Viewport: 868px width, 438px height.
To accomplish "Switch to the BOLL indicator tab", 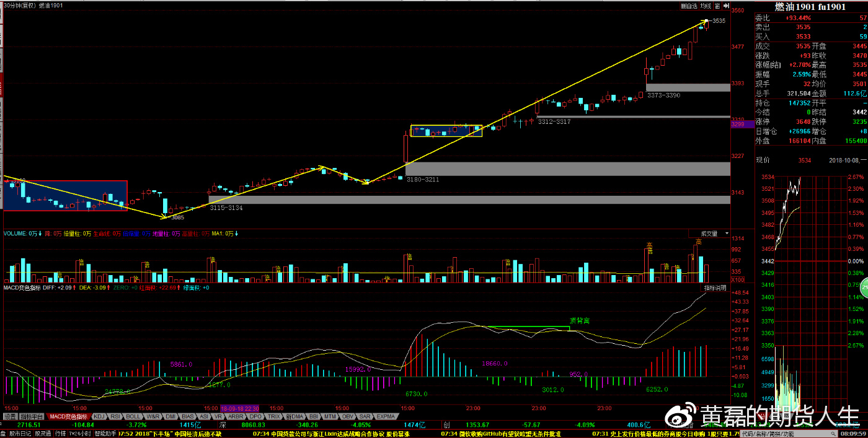I will [x=133, y=416].
